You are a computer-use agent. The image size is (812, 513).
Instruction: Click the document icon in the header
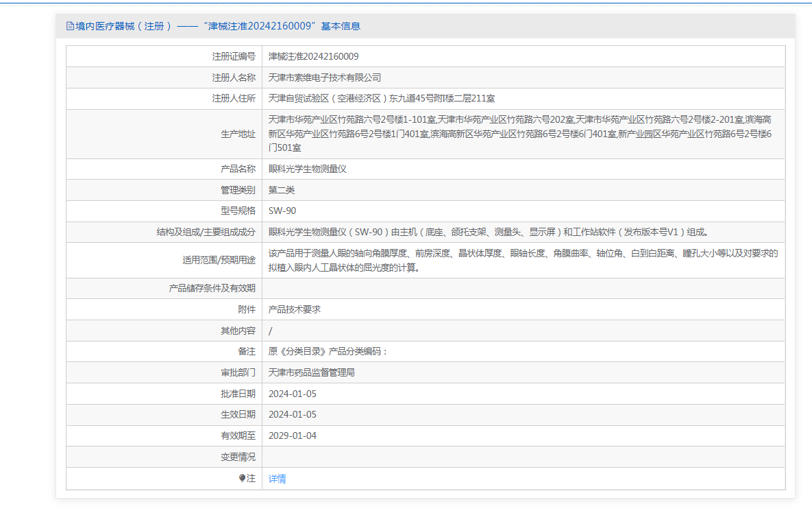[x=70, y=26]
